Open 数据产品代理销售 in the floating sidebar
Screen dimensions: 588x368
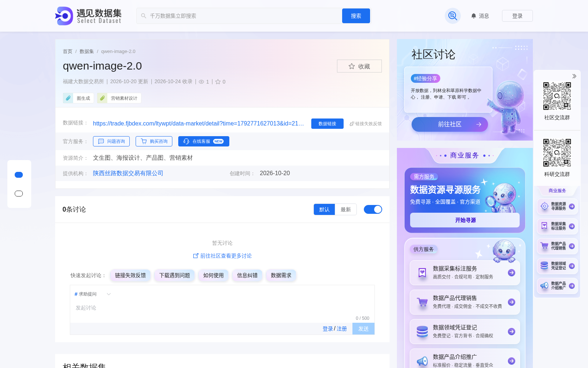click(557, 246)
